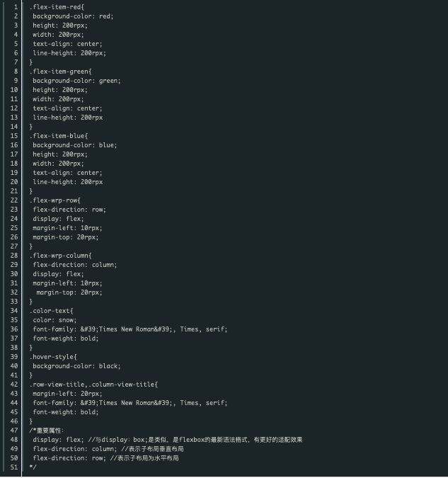This screenshot has width=448, height=478.
Task: Click background-color: green declaration
Action: point(77,81)
